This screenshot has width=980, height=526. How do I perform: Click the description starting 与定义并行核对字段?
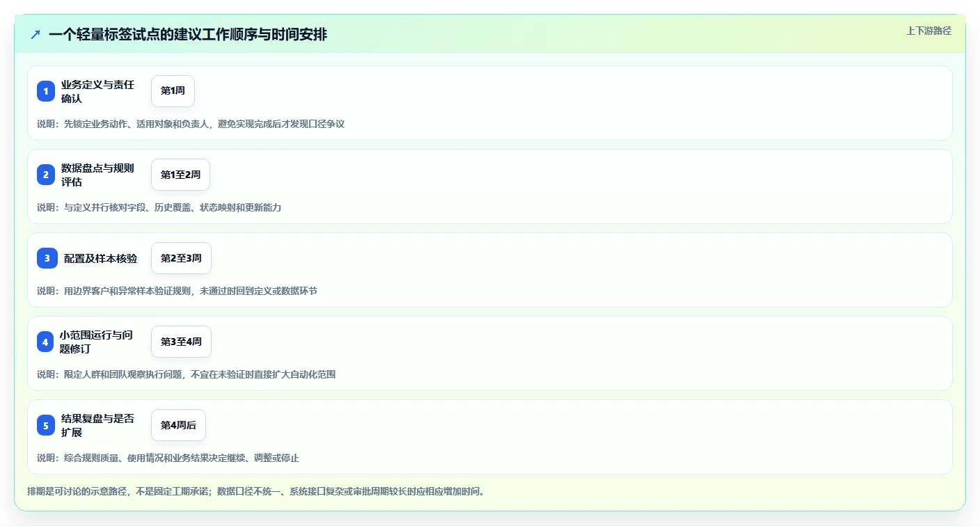click(159, 207)
